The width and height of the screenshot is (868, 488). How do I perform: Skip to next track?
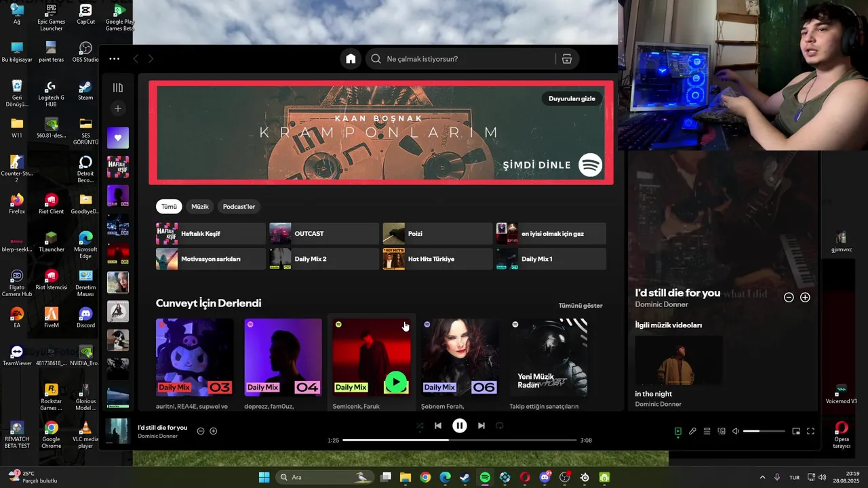pos(481,426)
